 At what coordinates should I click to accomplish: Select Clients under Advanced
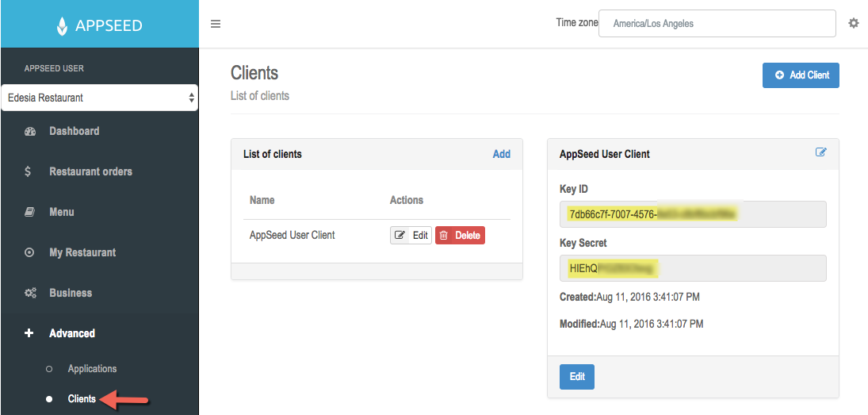[x=82, y=399]
